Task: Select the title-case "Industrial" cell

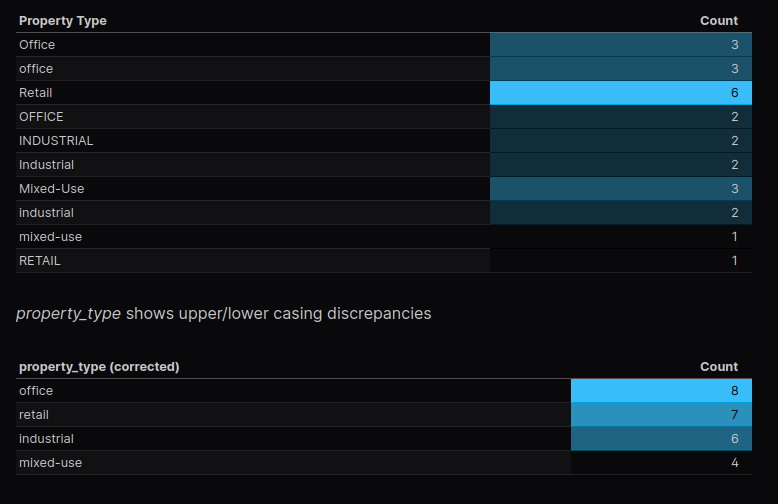Action: coord(46,165)
